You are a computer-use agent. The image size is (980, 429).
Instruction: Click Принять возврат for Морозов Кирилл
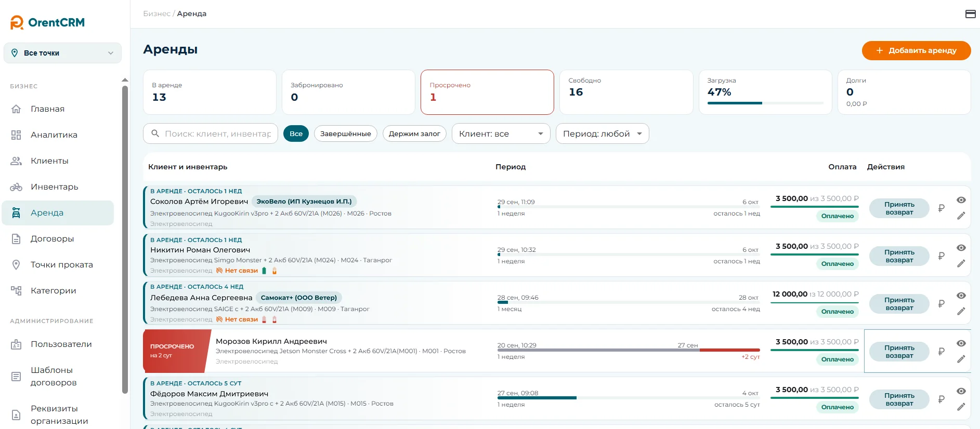899,352
